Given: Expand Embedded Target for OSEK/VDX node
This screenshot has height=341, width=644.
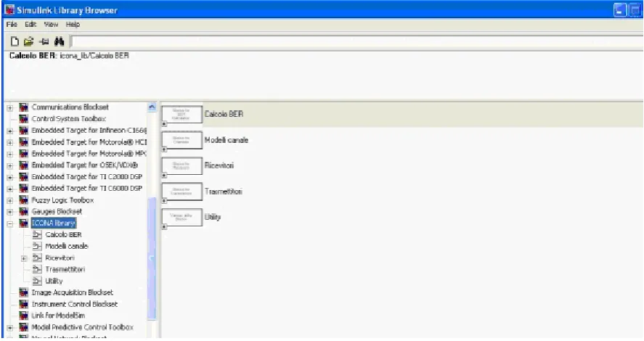Looking at the screenshot, I should click(x=10, y=165).
